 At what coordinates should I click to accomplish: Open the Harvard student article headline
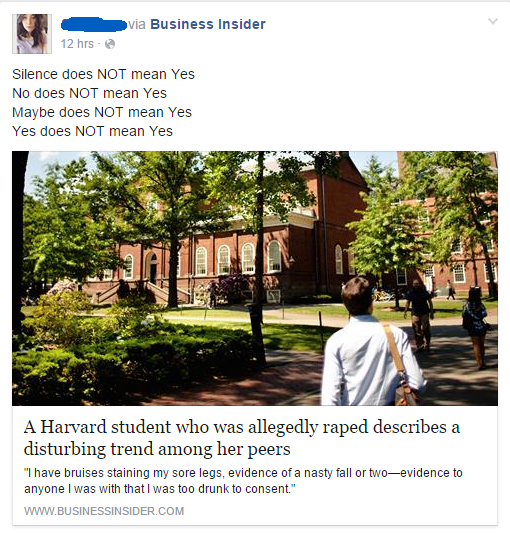pos(242,438)
